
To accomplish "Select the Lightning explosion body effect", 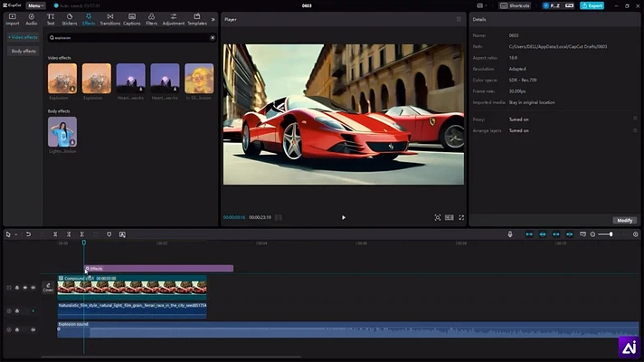I will pos(62,132).
